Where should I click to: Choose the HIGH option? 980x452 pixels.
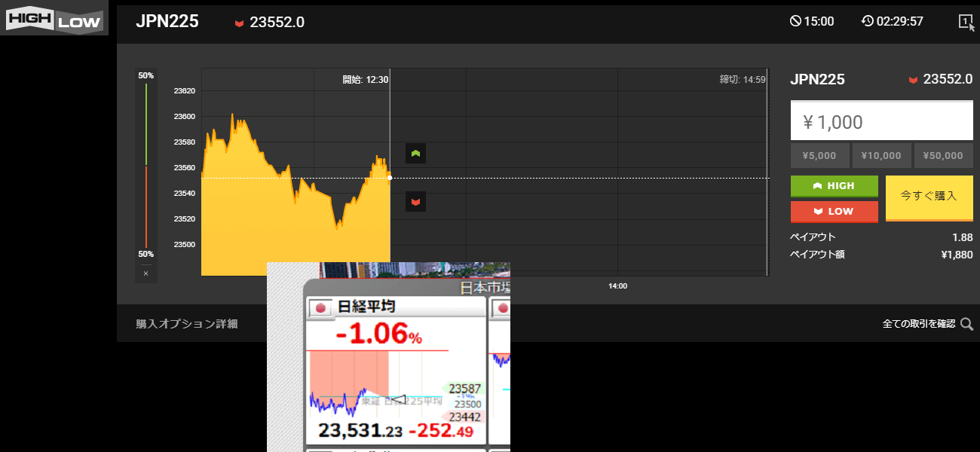835,186
